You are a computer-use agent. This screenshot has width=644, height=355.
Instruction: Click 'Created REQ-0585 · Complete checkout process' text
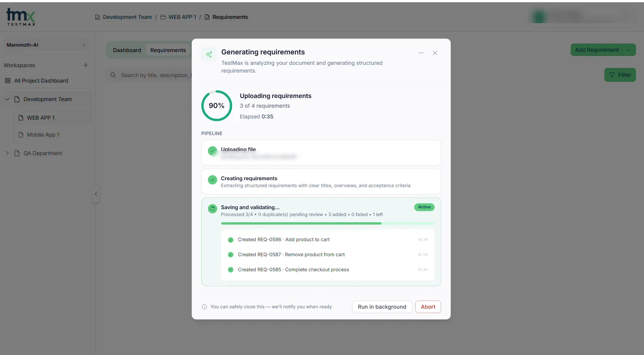click(x=293, y=270)
